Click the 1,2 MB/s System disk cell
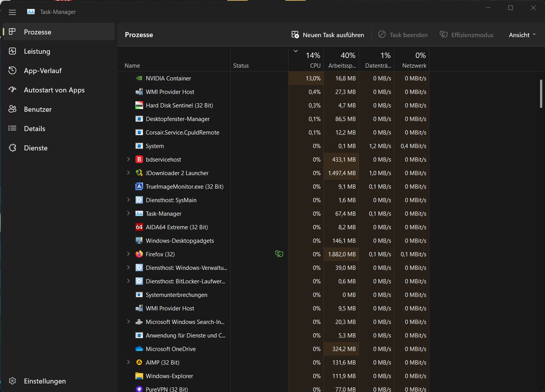Screen dimensions: 545x392 pyautogui.click(x=376, y=146)
